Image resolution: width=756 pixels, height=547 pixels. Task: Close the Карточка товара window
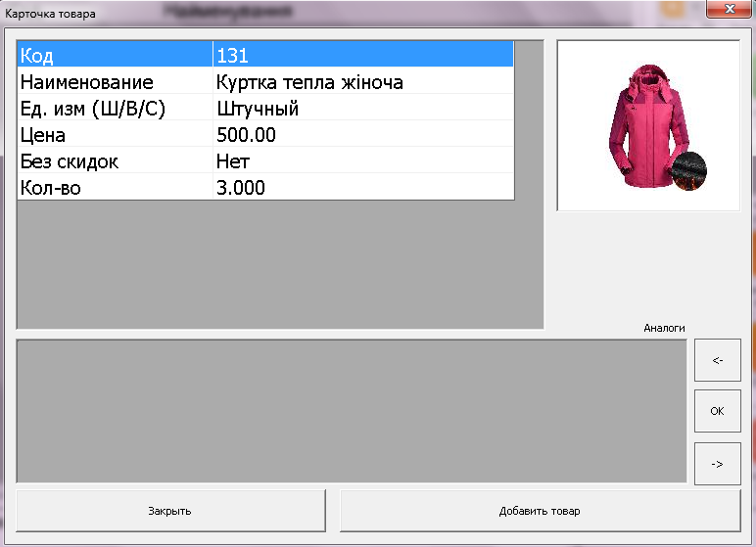pos(724,11)
